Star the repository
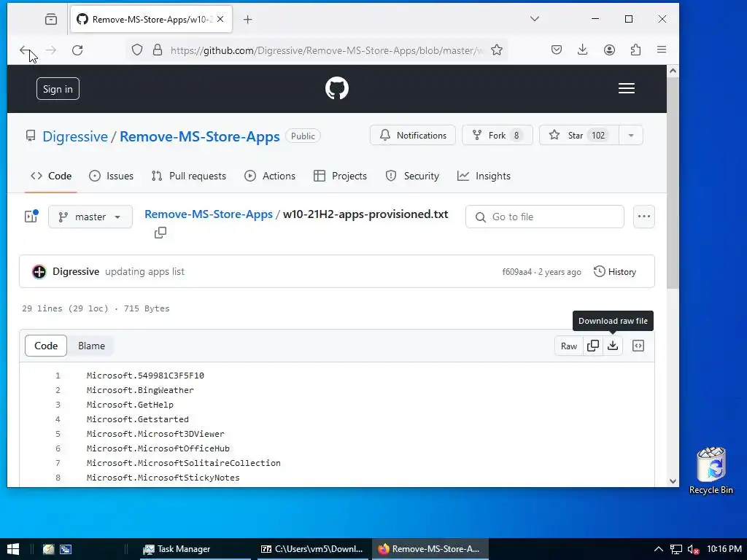Image resolution: width=747 pixels, height=560 pixels. [578, 135]
